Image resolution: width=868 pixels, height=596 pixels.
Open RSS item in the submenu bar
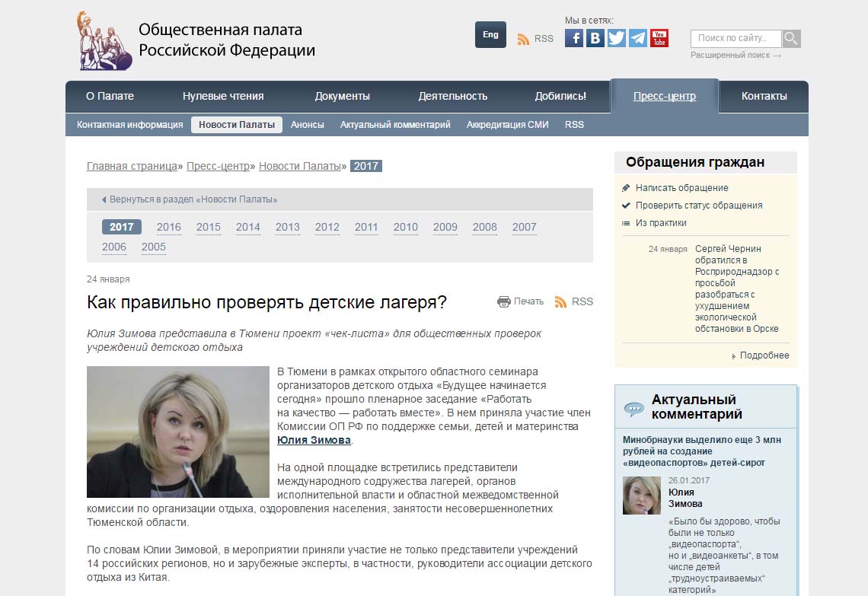pyautogui.click(x=574, y=125)
